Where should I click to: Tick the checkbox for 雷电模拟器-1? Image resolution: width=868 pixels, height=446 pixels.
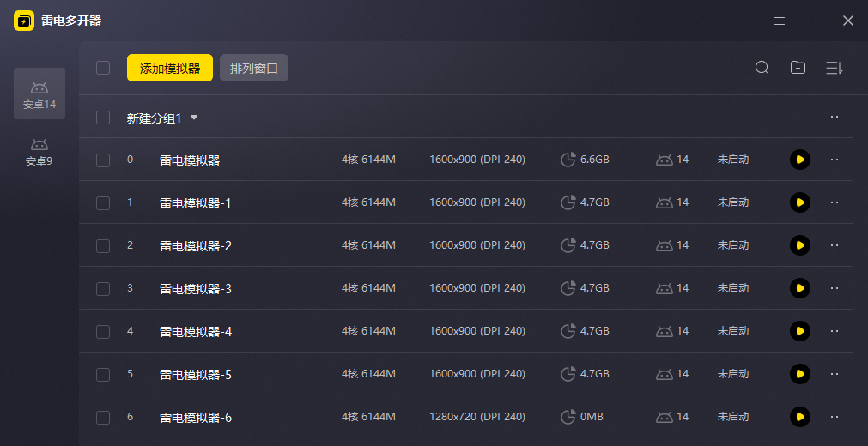[103, 203]
